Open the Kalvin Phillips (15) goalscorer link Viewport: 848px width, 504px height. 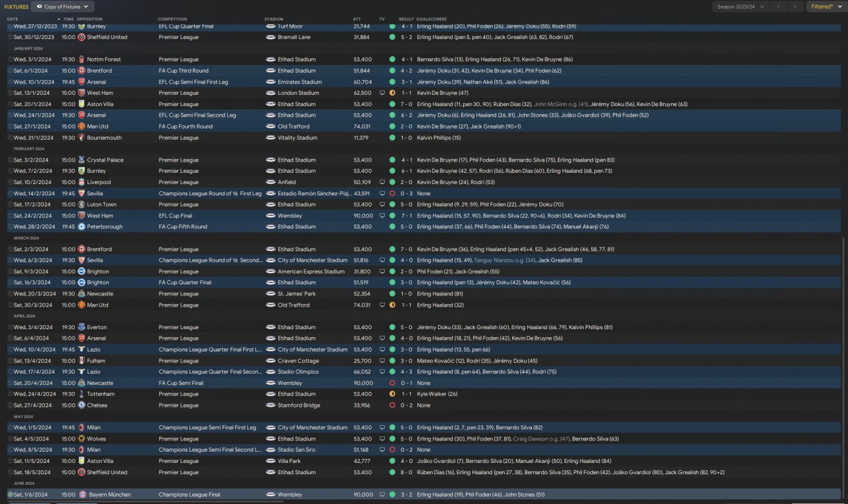439,138
